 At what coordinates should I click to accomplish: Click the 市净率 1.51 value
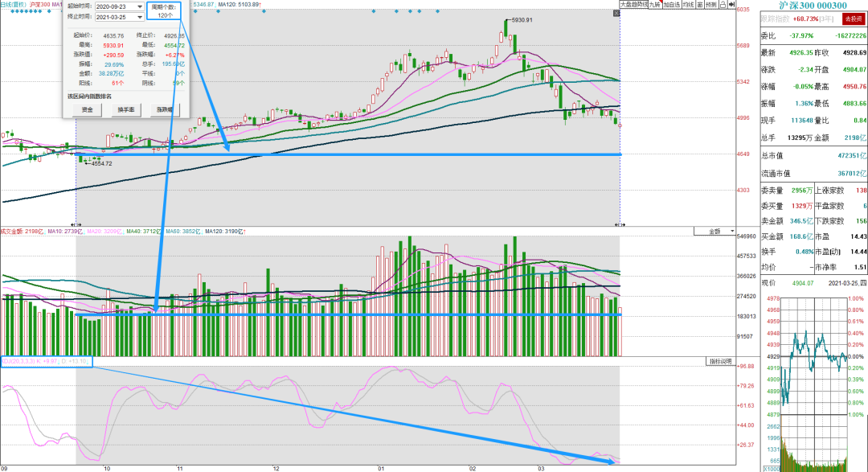click(x=860, y=267)
